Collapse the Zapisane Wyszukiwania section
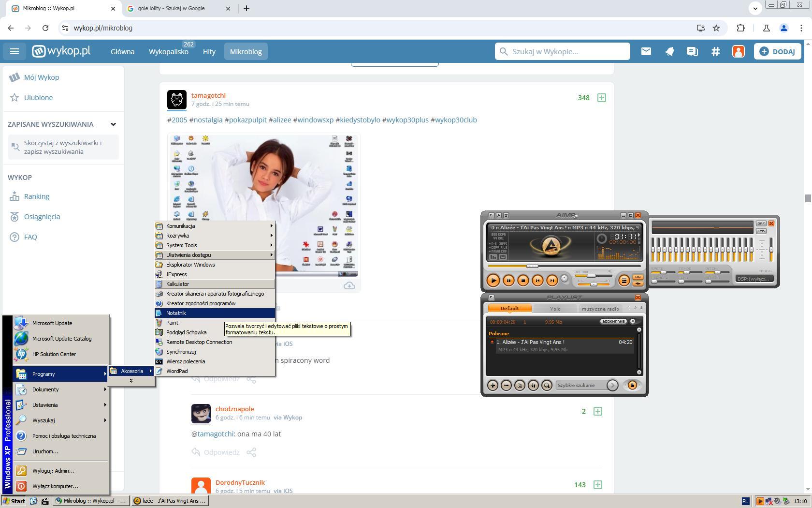812x508 pixels. click(x=113, y=124)
